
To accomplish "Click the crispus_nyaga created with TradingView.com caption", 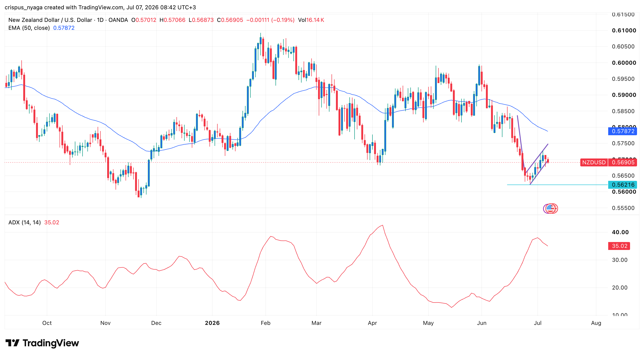I will click(x=100, y=7).
